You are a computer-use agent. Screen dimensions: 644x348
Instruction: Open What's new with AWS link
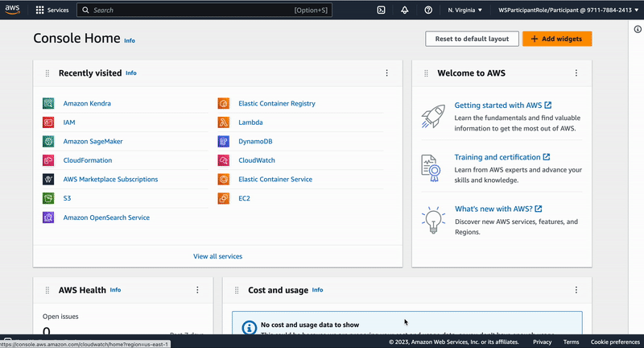498,209
